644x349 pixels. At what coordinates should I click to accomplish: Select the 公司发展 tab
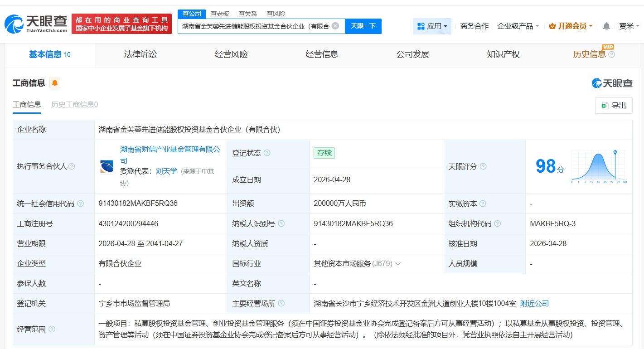click(x=412, y=54)
